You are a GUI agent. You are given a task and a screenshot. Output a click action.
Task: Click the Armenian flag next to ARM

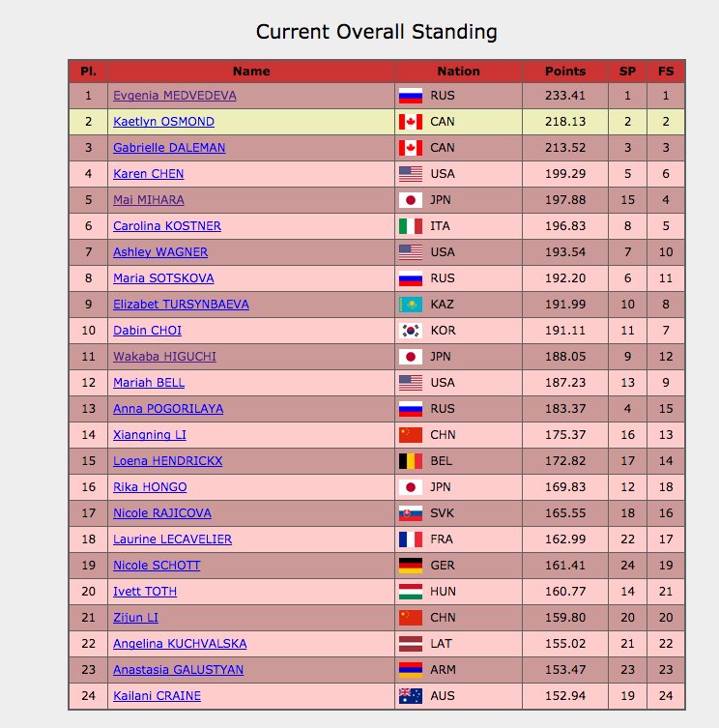coord(411,670)
